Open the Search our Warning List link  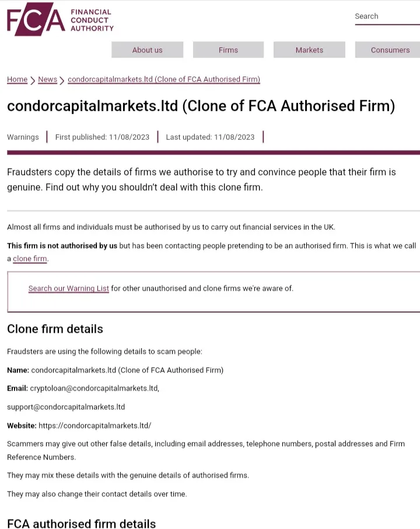(x=69, y=288)
